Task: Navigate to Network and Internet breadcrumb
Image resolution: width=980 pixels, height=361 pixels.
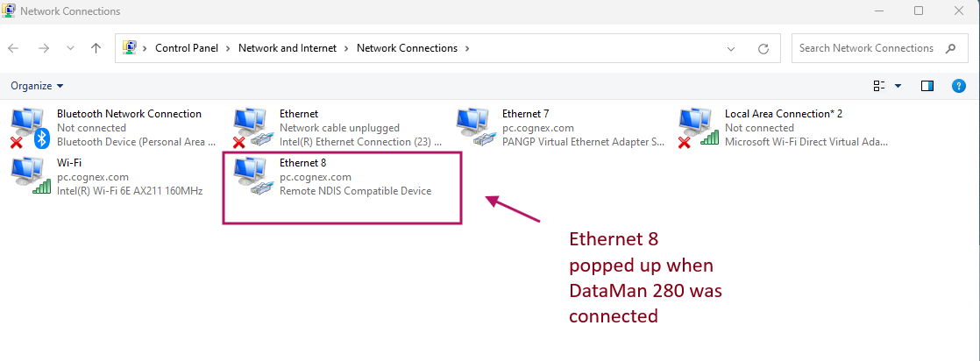Action: (x=288, y=48)
